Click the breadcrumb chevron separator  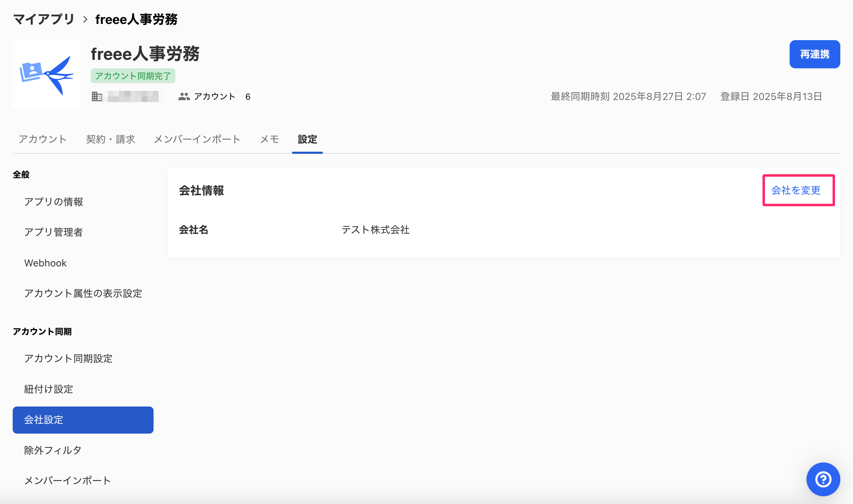click(x=85, y=19)
